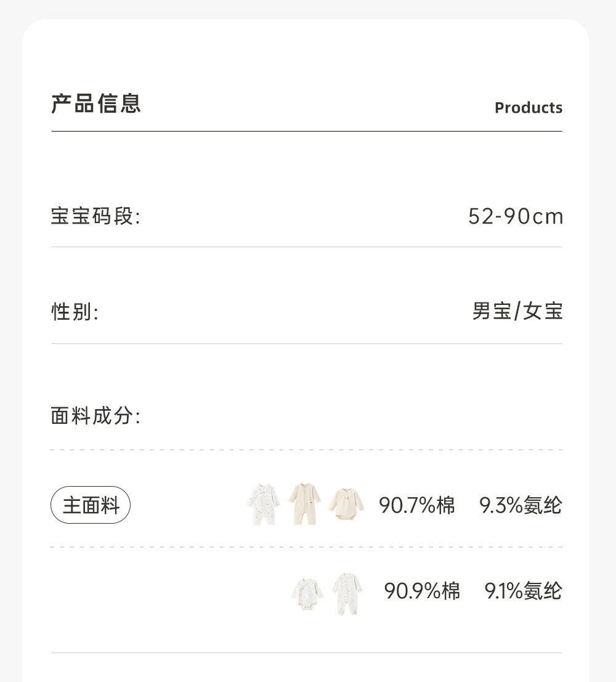Click the white printed long romper in the 90.9% cotton row
Screen dimensions: 616x682
click(347, 593)
